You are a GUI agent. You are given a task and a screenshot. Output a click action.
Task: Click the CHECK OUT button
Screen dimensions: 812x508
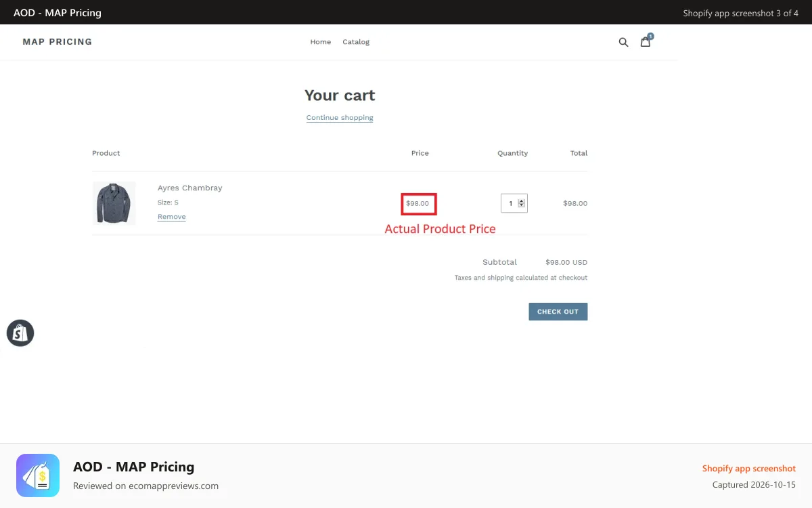point(558,312)
